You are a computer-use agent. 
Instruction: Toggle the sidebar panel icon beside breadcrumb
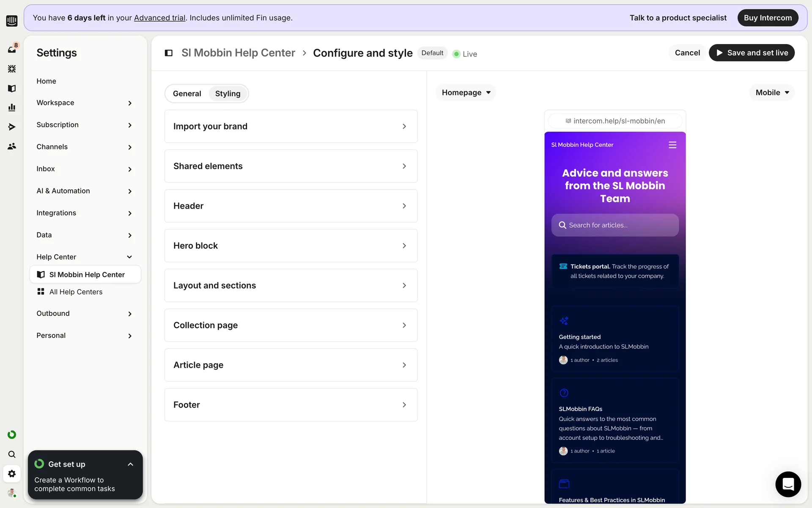coord(168,53)
